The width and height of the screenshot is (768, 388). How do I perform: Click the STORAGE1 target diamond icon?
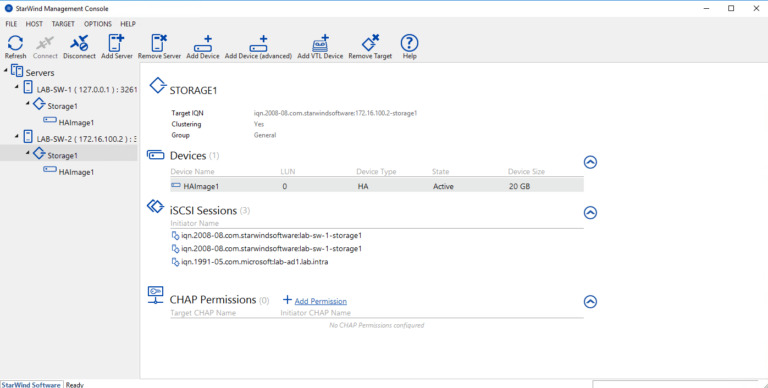158,85
